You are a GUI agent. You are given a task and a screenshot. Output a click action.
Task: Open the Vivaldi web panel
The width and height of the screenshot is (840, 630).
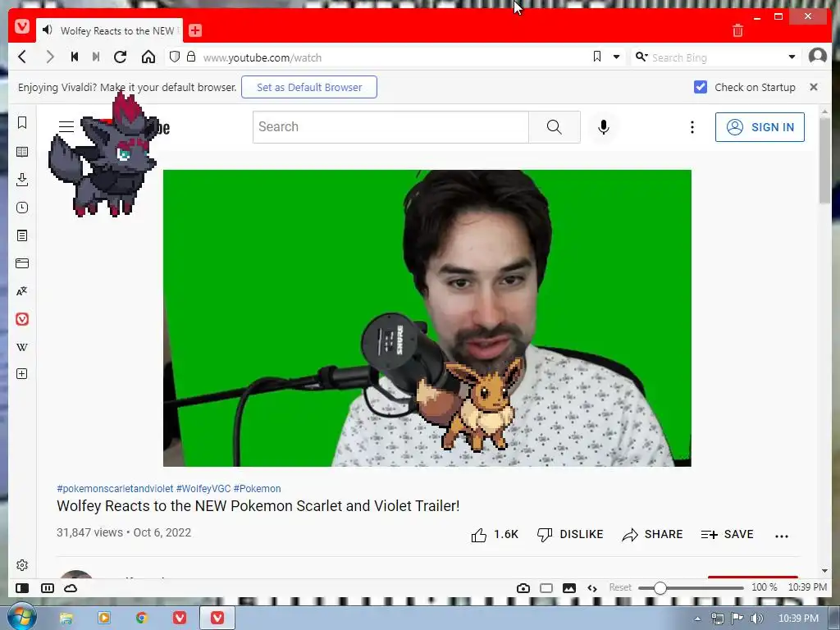[x=22, y=319]
